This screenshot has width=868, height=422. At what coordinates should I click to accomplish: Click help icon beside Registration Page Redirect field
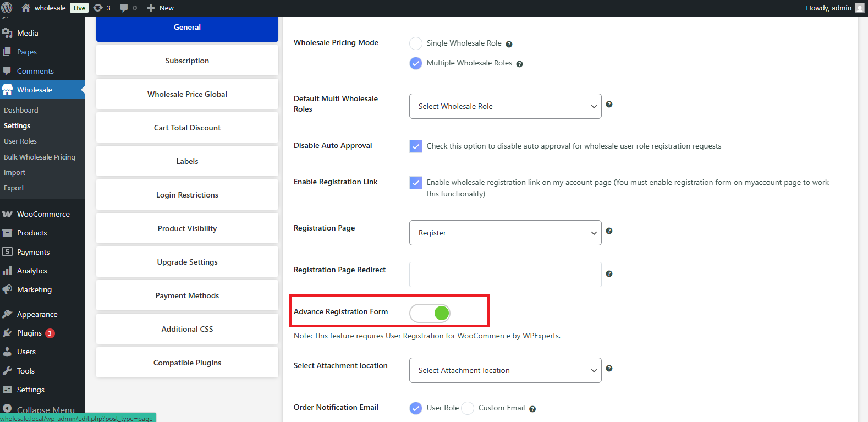click(609, 274)
